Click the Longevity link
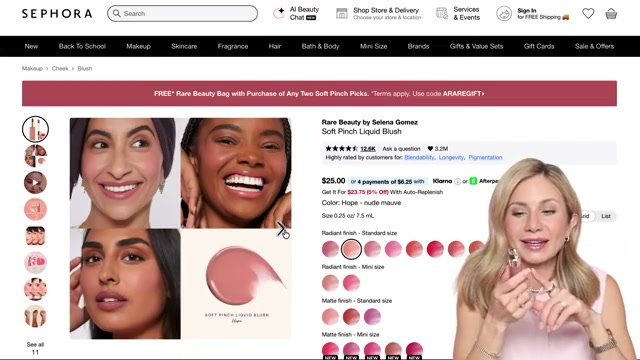 (x=451, y=158)
